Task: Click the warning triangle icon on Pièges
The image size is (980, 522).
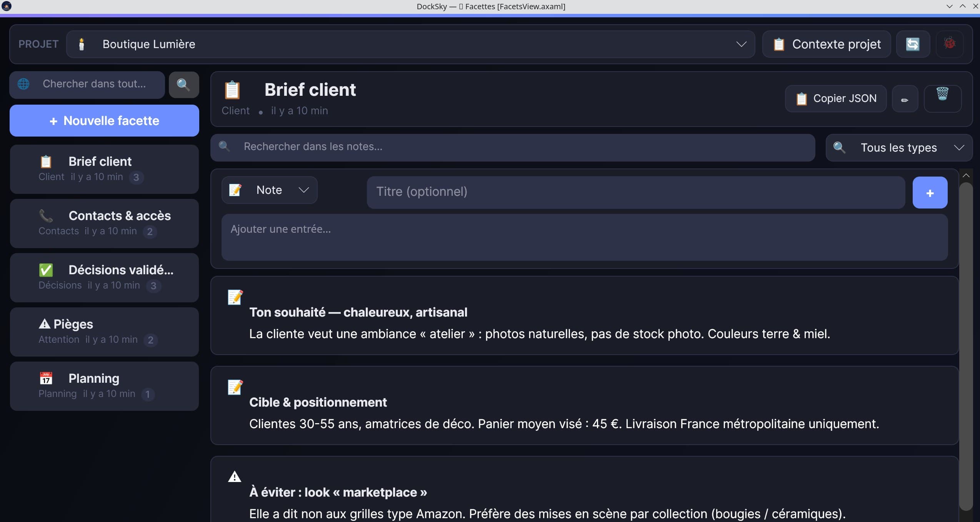Action: coord(45,324)
